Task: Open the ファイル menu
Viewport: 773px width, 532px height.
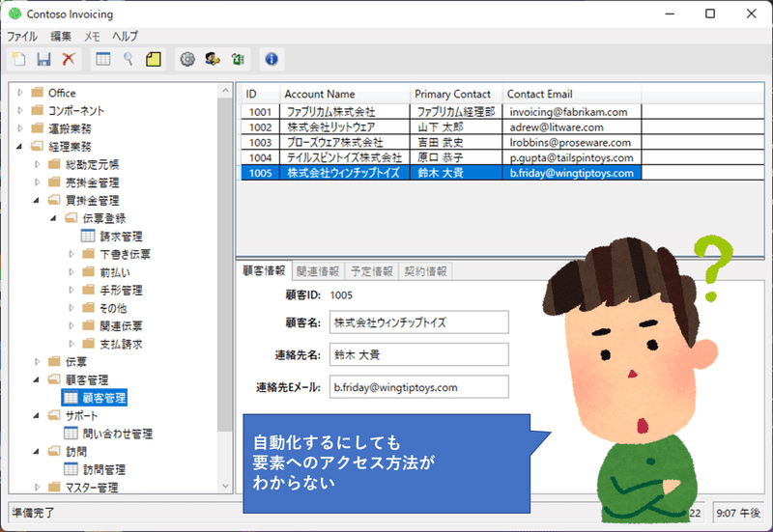Action: pyautogui.click(x=21, y=36)
